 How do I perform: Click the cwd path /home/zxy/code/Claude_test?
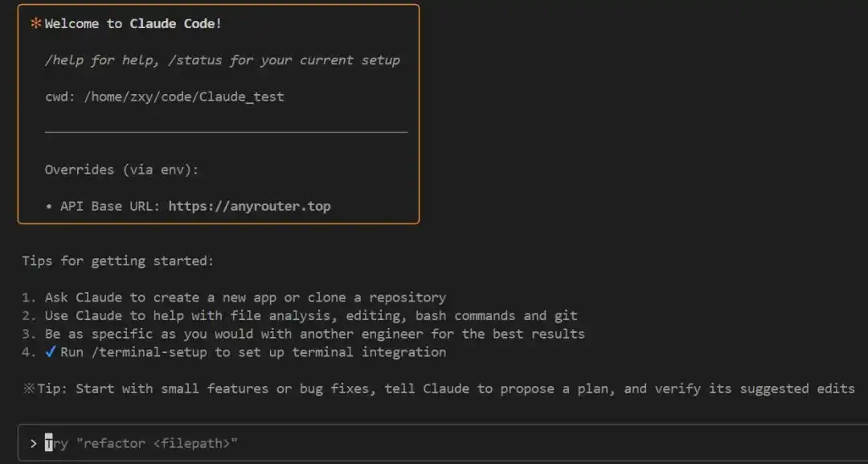(x=184, y=96)
